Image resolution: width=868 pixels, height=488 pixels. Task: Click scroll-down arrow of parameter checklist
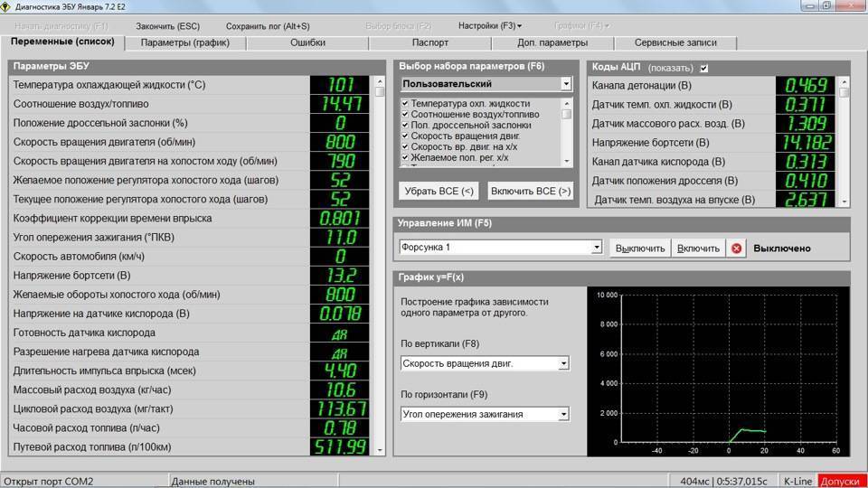pyautogui.click(x=566, y=161)
